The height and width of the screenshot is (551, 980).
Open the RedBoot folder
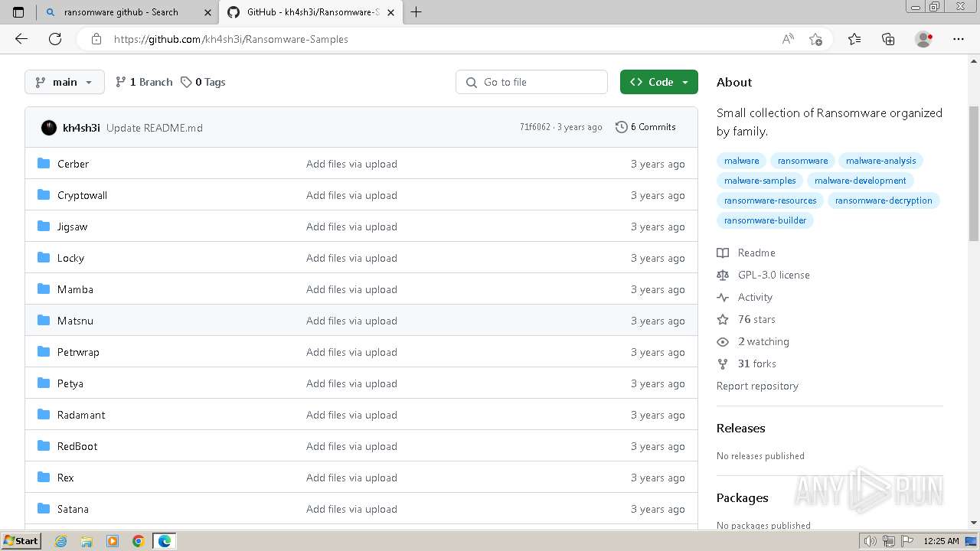click(x=77, y=446)
